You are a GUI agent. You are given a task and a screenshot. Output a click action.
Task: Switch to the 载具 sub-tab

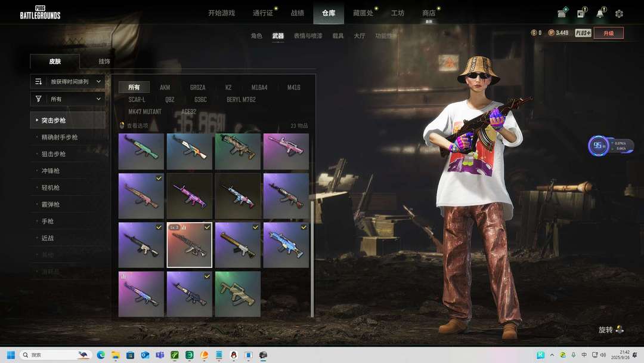[x=338, y=36]
